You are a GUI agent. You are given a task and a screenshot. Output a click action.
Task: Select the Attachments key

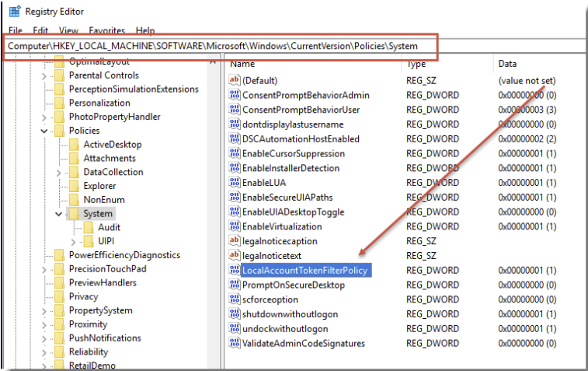click(x=109, y=159)
